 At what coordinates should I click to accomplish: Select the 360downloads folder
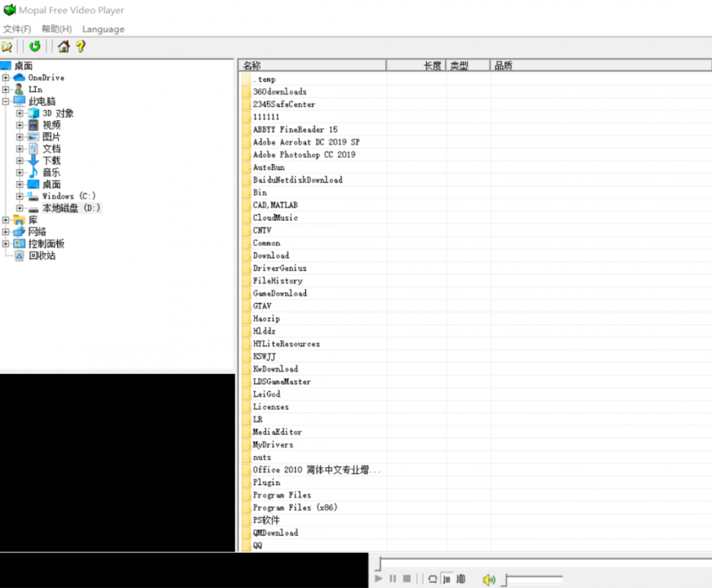point(280,91)
